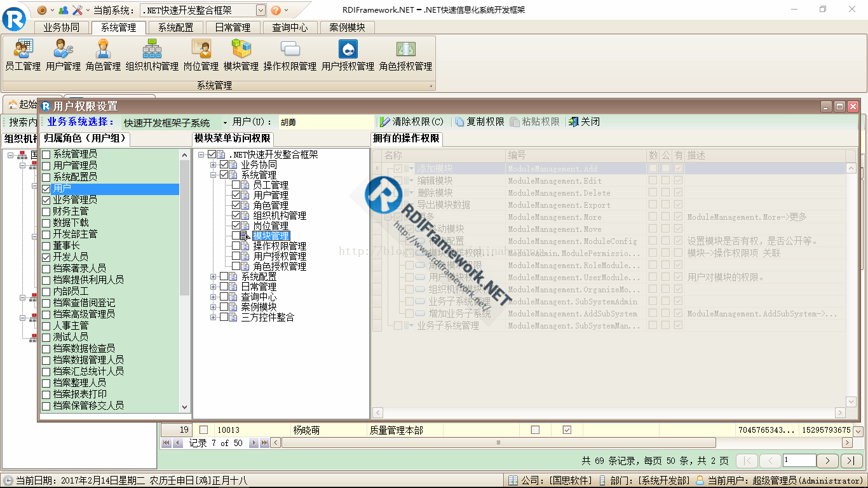Expand the 业务协同 tree node
868x488 pixels.
pyautogui.click(x=214, y=165)
